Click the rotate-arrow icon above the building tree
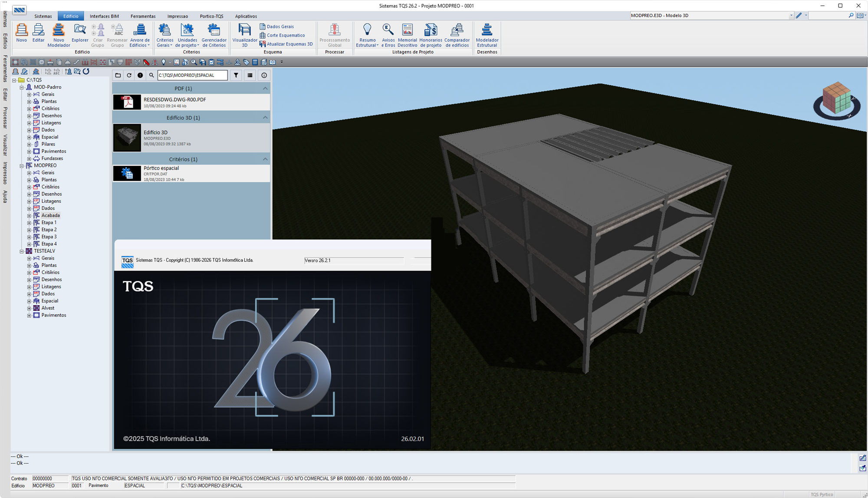This screenshot has height=498, width=868. (x=86, y=71)
